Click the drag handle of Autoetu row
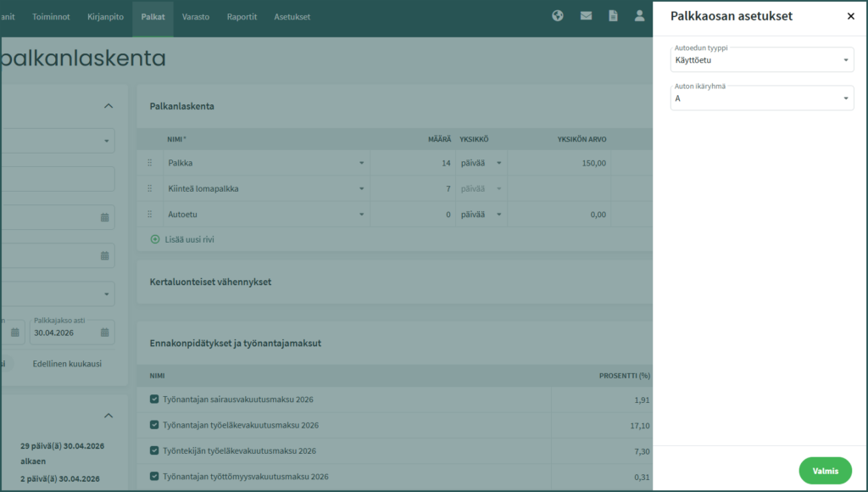 click(150, 215)
